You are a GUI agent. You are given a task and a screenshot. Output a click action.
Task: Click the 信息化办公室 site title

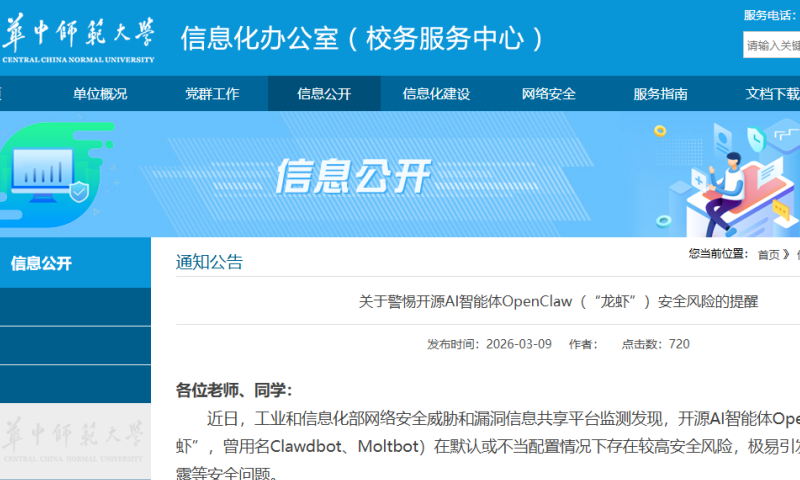pyautogui.click(x=364, y=38)
